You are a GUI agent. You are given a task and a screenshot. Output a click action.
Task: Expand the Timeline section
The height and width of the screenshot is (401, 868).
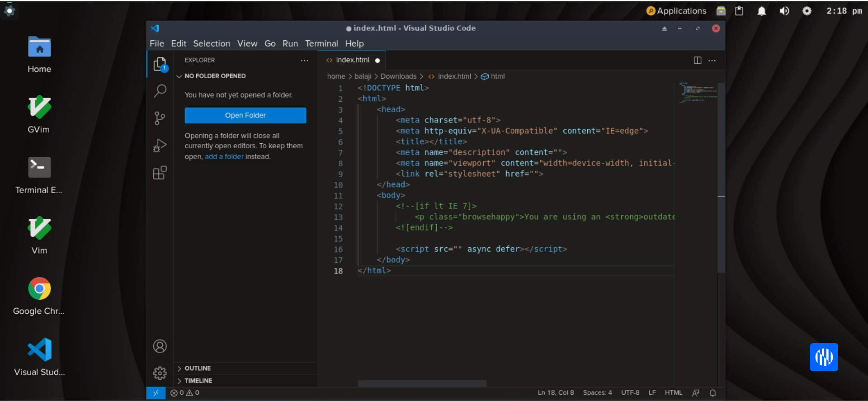[x=198, y=381]
